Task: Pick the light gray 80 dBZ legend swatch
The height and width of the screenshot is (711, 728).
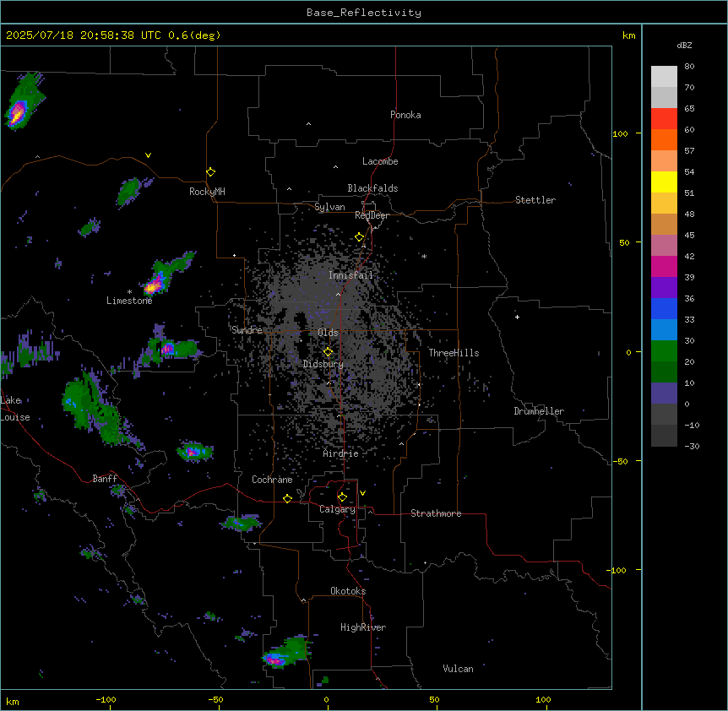Action: 664,76
